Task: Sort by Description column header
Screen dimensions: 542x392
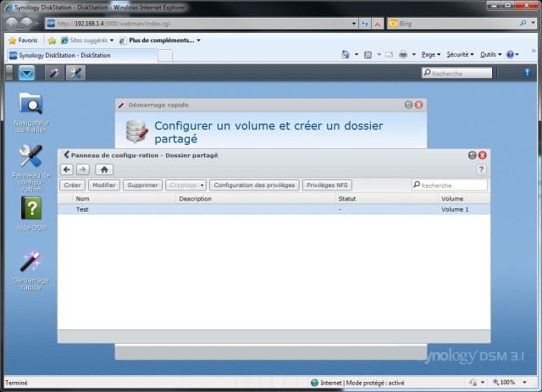Action: 256,199
